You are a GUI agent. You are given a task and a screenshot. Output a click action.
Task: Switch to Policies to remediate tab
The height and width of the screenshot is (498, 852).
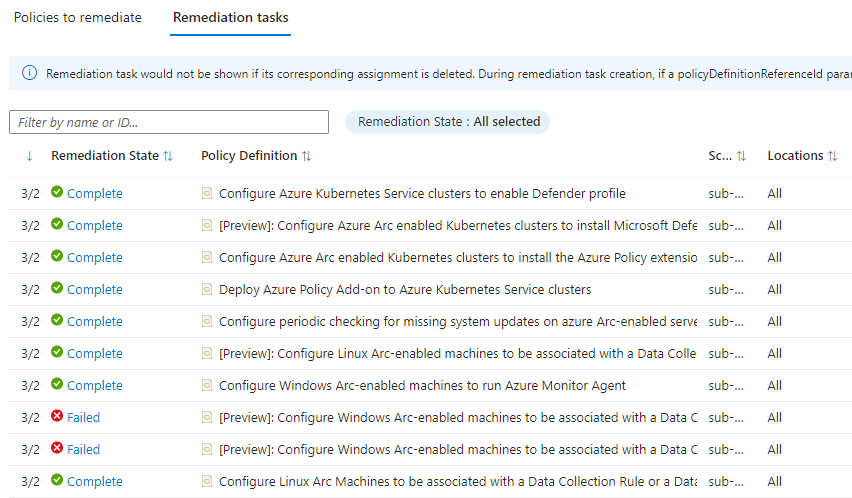[x=78, y=17]
